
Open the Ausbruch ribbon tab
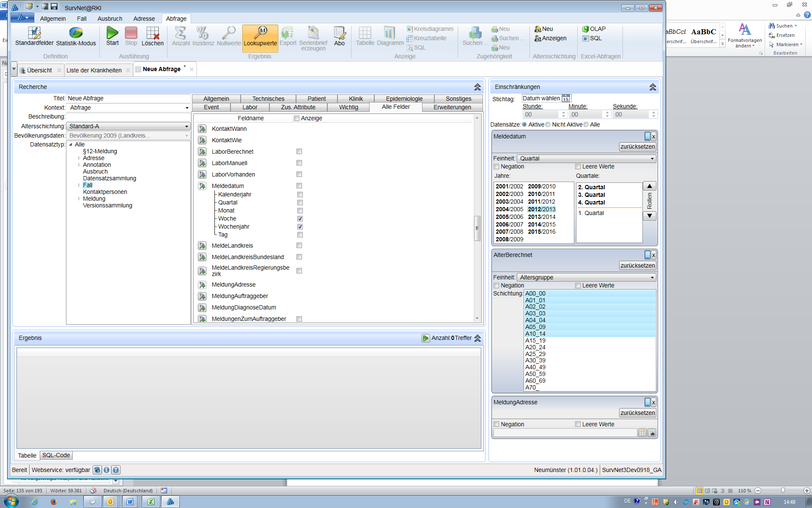[110, 19]
